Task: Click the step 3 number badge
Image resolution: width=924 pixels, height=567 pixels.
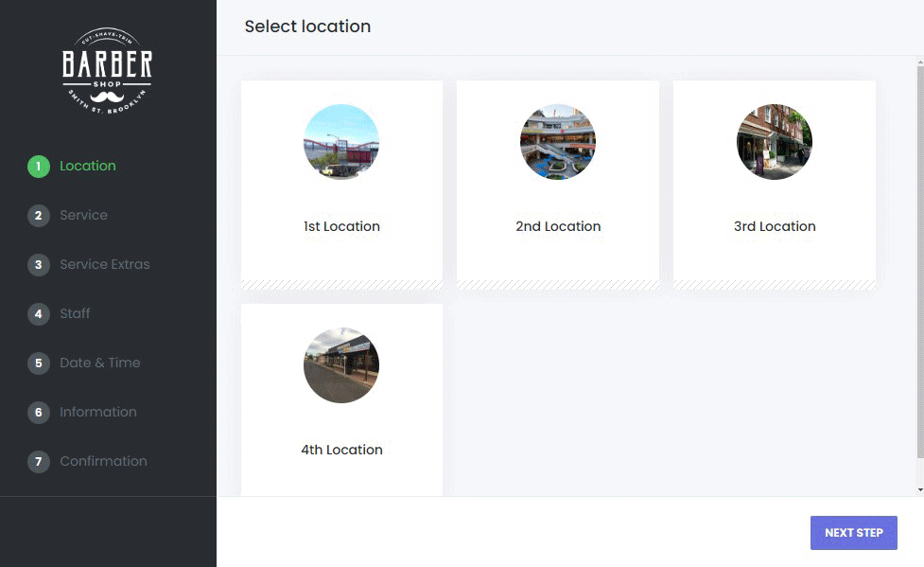Action: click(39, 265)
